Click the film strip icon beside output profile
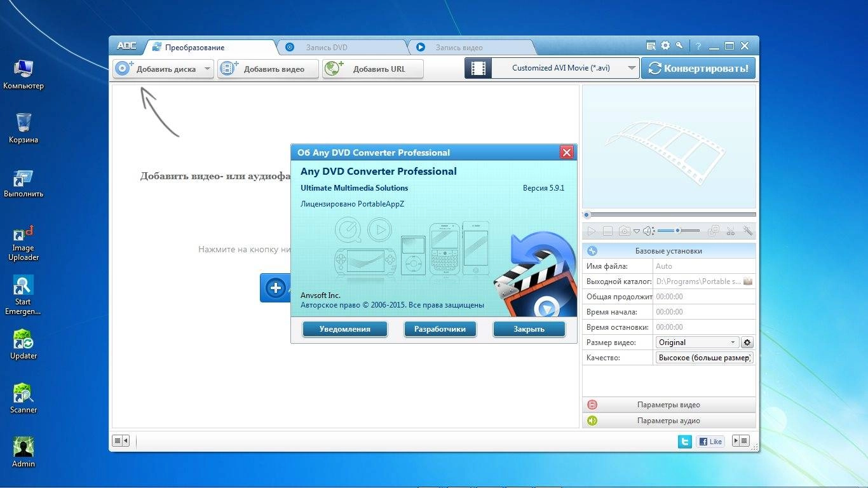Screen dimensions: 868x488 pos(478,69)
